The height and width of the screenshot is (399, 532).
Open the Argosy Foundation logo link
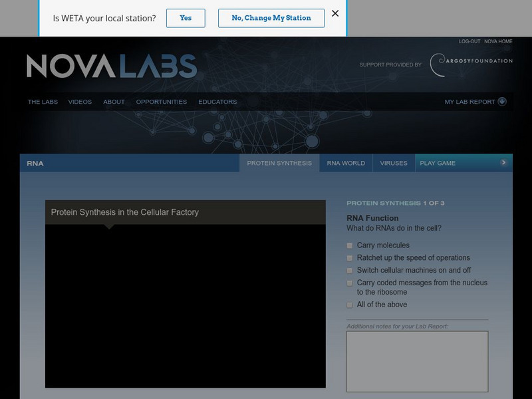click(471, 65)
